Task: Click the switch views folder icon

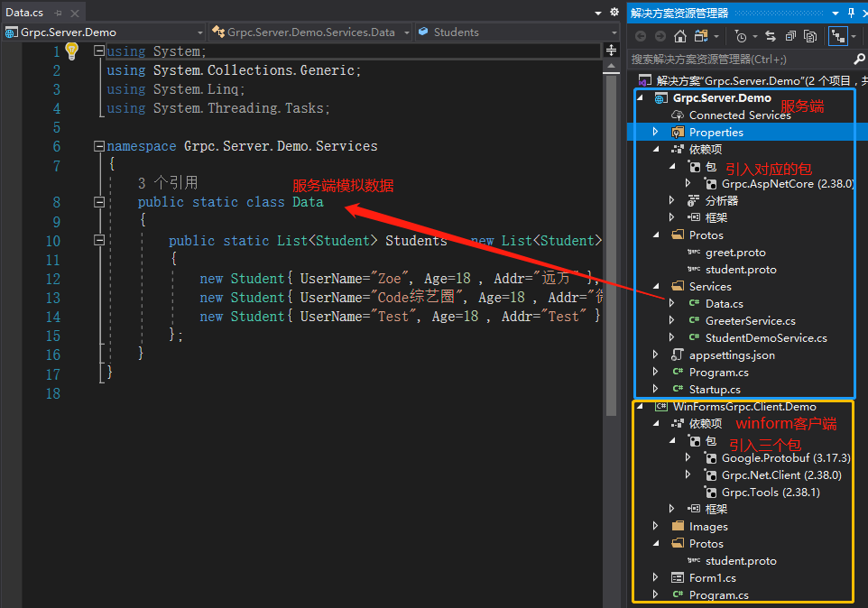Action: point(701,36)
